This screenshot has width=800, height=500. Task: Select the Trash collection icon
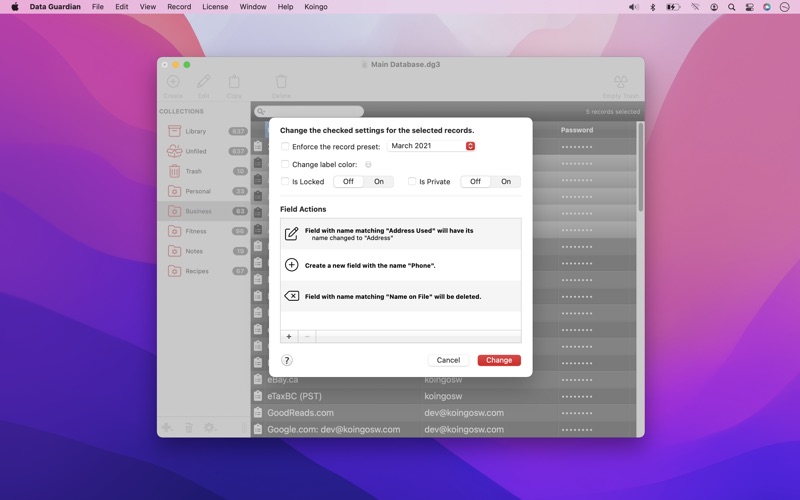(174, 171)
